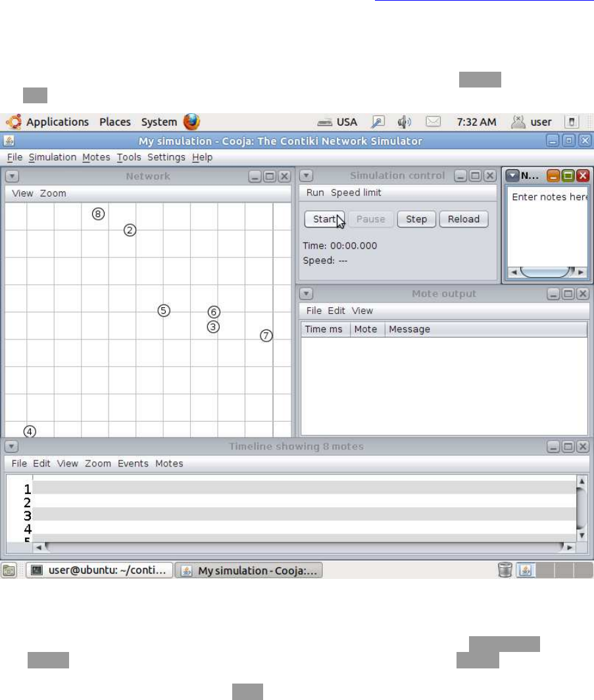Image resolution: width=594 pixels, height=700 pixels.
Task: Open the Ubuntu Applications logo menu
Action: (x=13, y=122)
